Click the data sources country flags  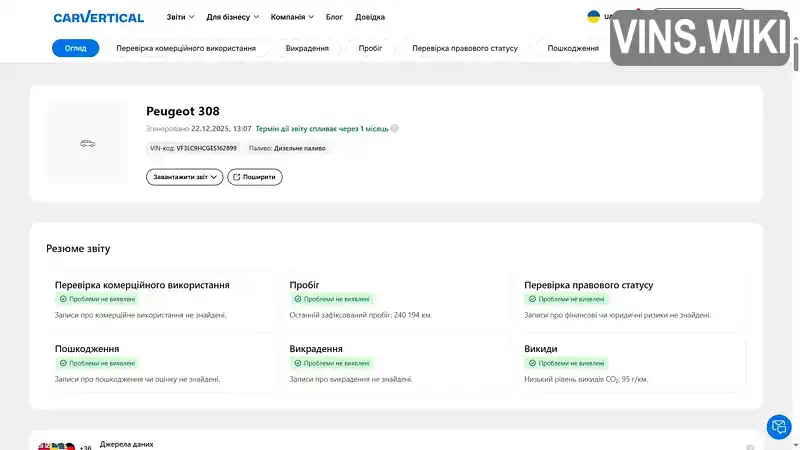coord(57,447)
